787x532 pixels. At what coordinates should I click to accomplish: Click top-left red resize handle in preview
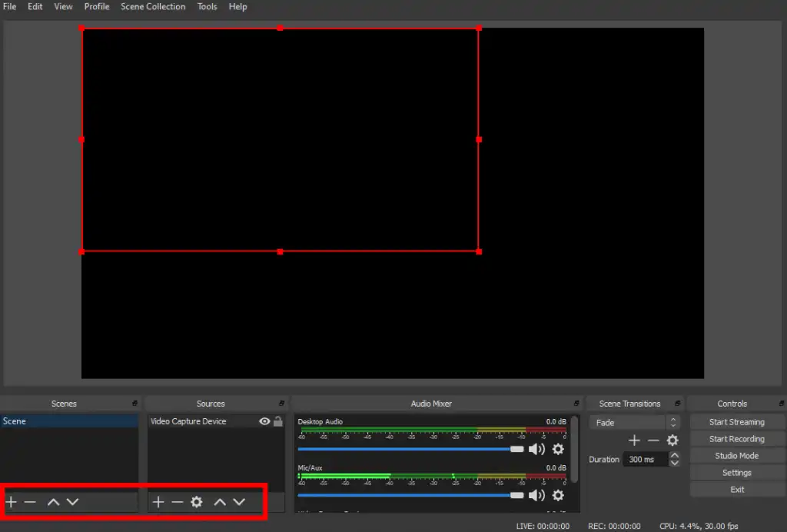(81, 28)
